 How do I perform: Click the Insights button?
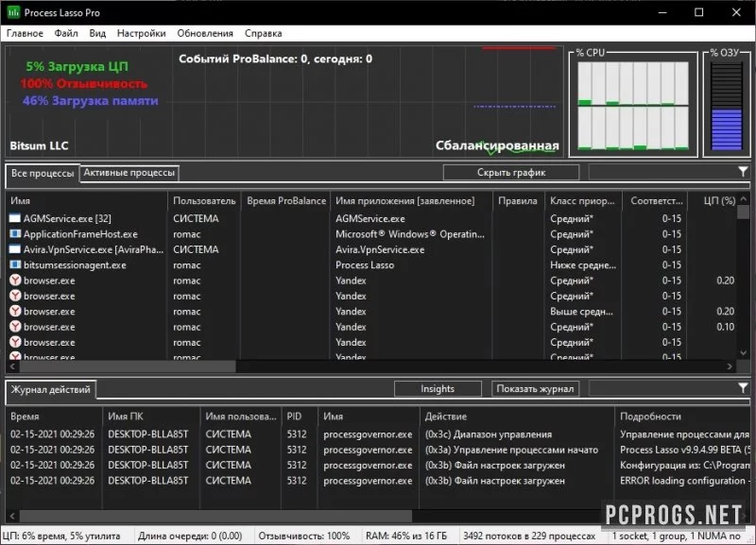coord(438,388)
